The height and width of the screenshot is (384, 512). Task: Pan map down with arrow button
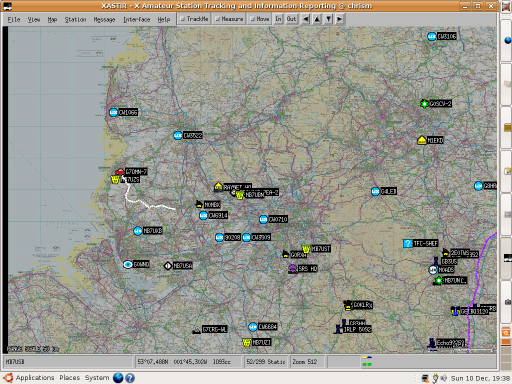tap(329, 19)
